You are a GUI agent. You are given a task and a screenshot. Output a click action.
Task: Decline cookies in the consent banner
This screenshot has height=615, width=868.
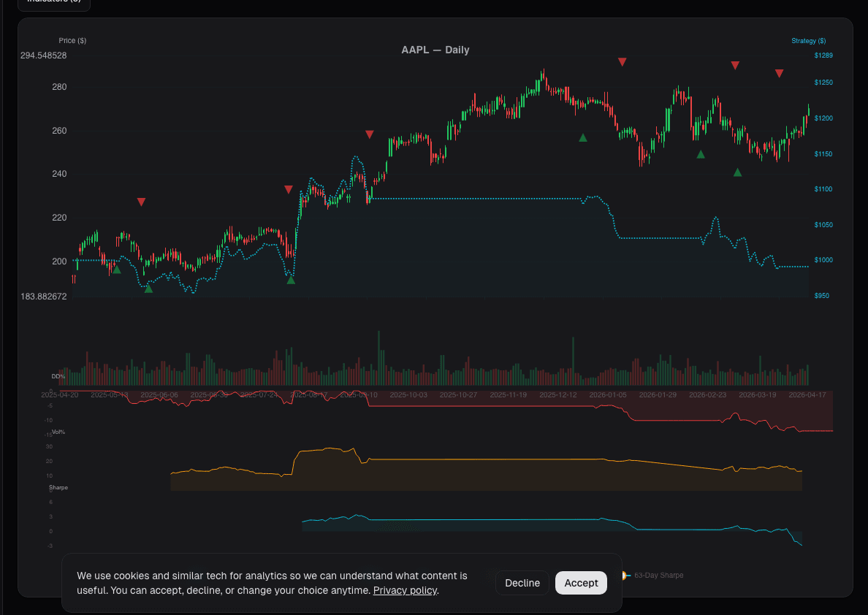(522, 583)
